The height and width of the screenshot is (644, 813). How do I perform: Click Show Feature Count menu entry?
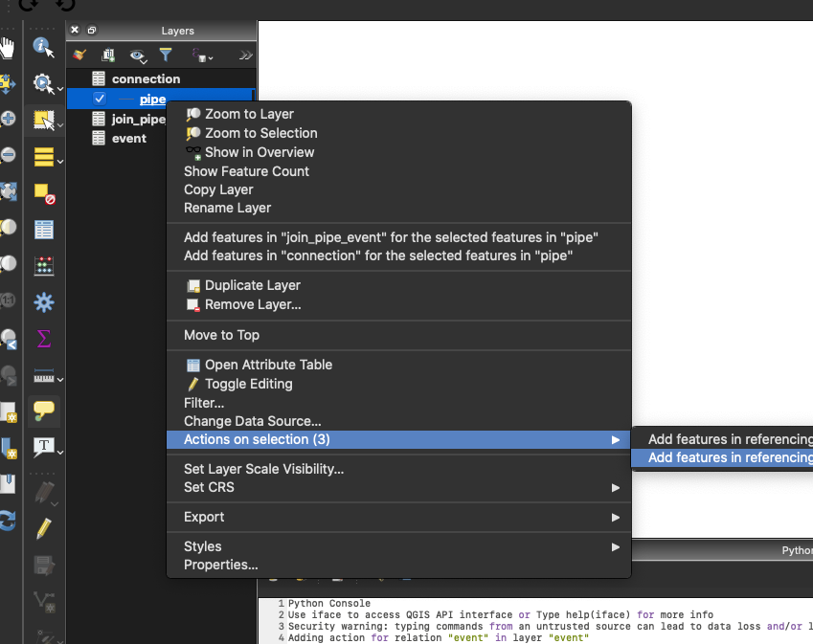point(246,171)
